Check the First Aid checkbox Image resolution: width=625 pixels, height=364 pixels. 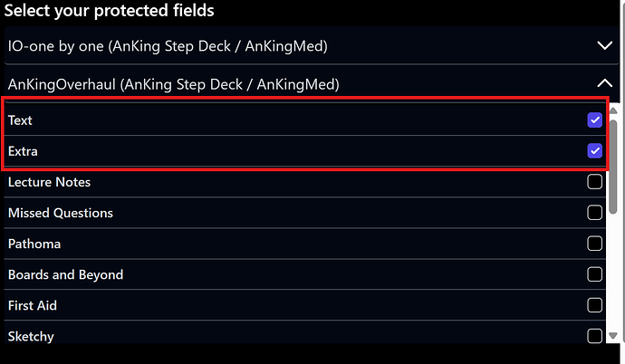(594, 305)
